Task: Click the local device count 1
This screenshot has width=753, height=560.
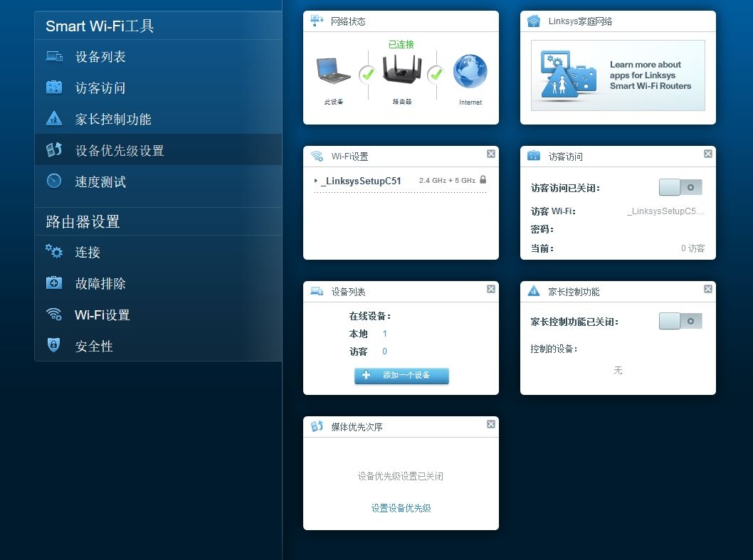Action: click(384, 333)
